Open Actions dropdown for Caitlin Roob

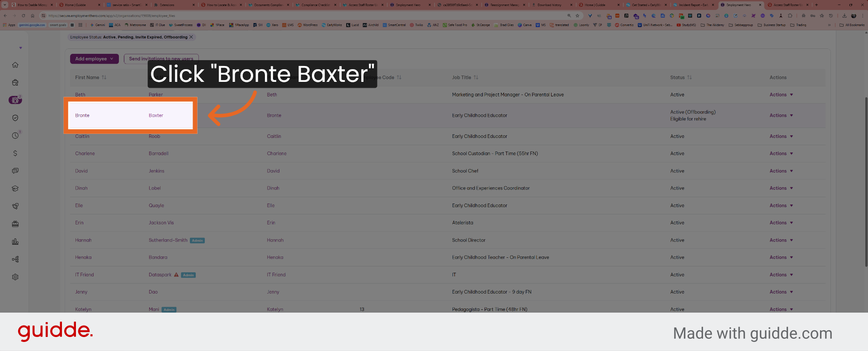point(781,136)
